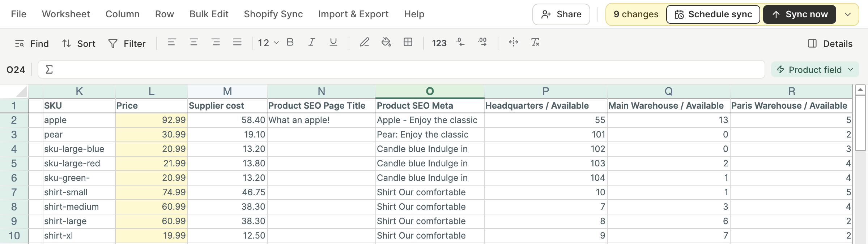The image size is (868, 244).
Task: Open the Import & Export menu
Action: [353, 14]
